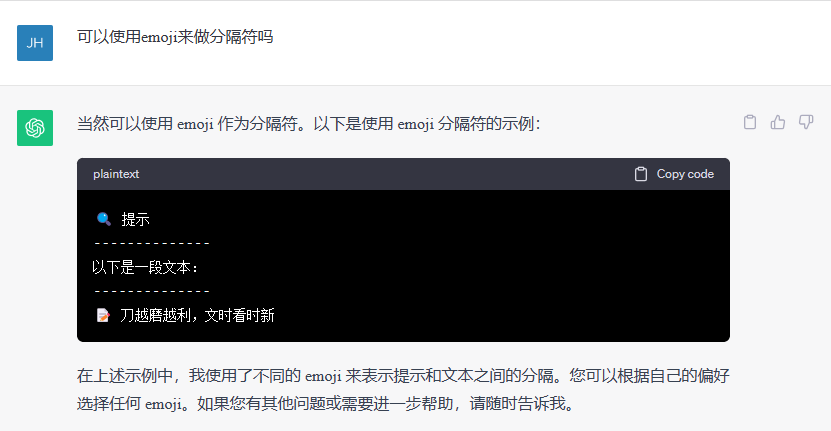Click the memo pencil emoji in the code block
831x431 pixels.
(x=103, y=315)
